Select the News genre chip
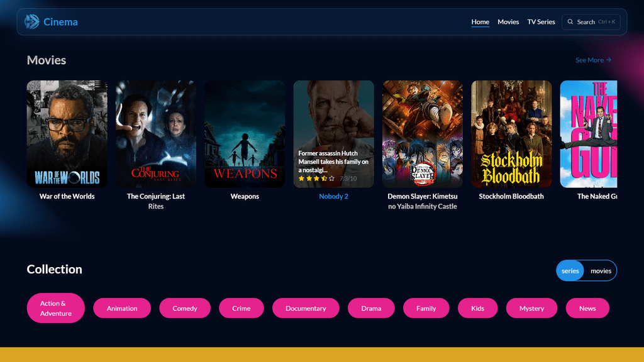Screen dimensions: 644x362 (x=587, y=308)
